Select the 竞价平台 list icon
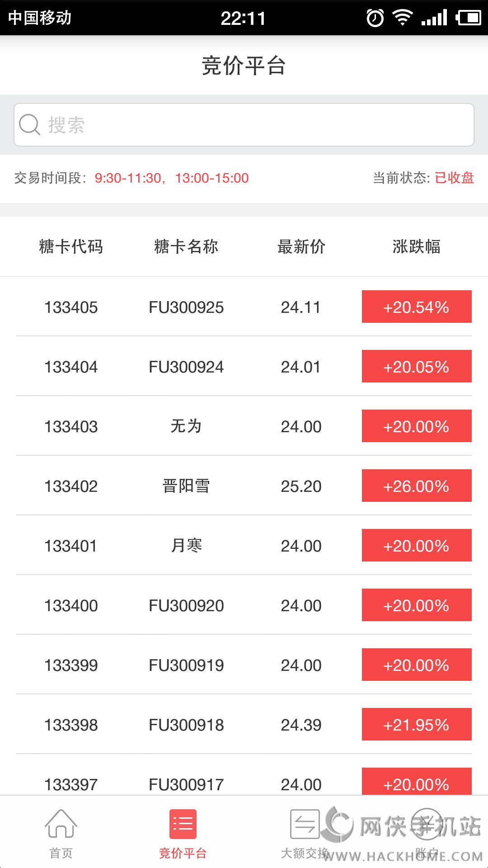 tap(183, 824)
